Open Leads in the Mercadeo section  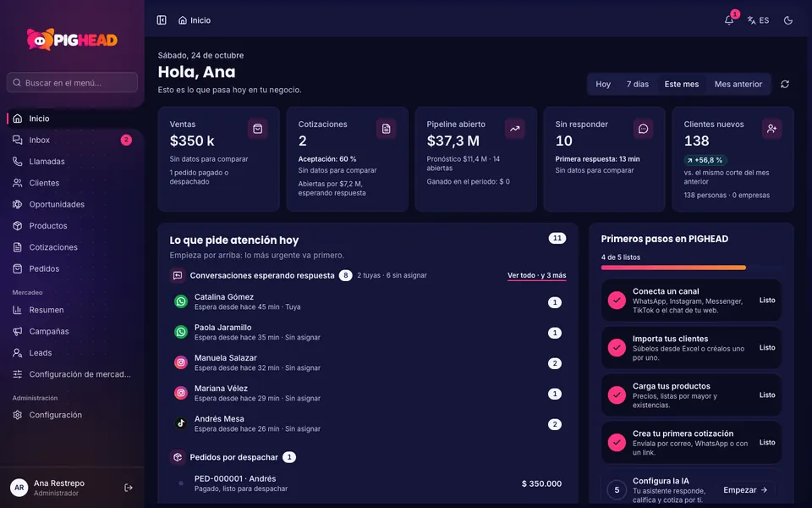click(x=72, y=352)
